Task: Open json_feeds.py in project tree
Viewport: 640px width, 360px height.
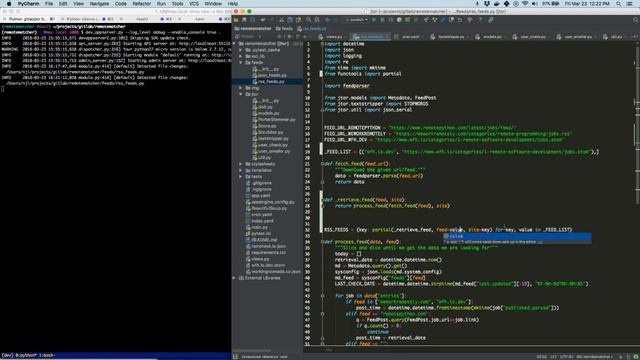Action: (x=269, y=75)
